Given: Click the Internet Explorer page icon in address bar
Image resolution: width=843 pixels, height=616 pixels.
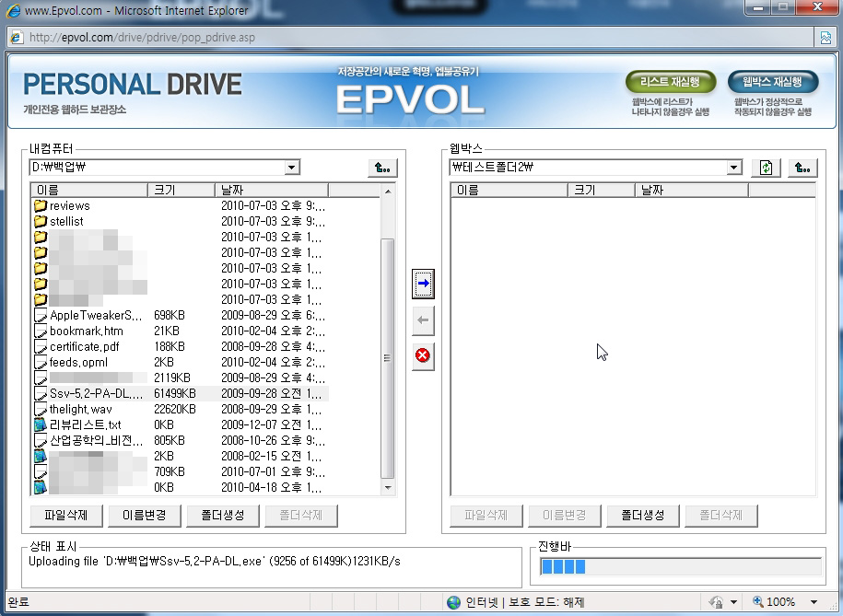Looking at the screenshot, I should tap(18, 37).
